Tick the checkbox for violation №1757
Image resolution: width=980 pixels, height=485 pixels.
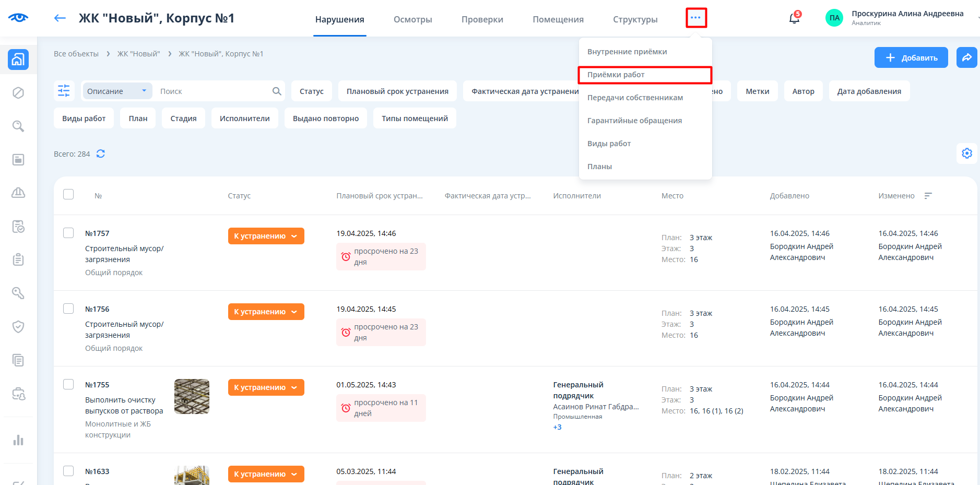pyautogui.click(x=68, y=233)
